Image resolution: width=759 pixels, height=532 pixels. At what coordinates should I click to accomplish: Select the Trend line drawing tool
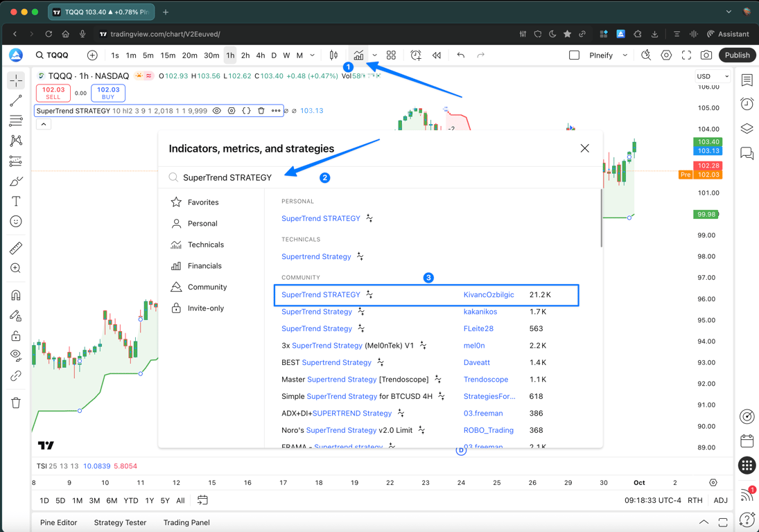pos(16,101)
